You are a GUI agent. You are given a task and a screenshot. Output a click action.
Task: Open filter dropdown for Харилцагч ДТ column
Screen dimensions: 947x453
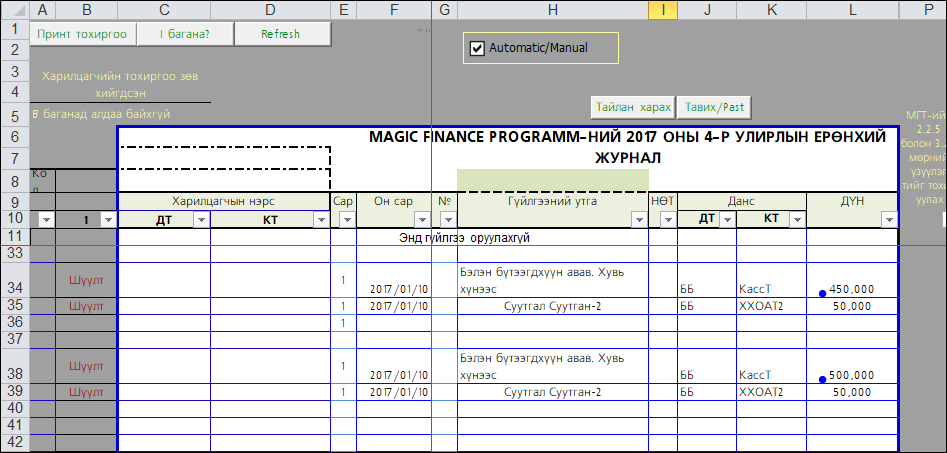[x=200, y=220]
